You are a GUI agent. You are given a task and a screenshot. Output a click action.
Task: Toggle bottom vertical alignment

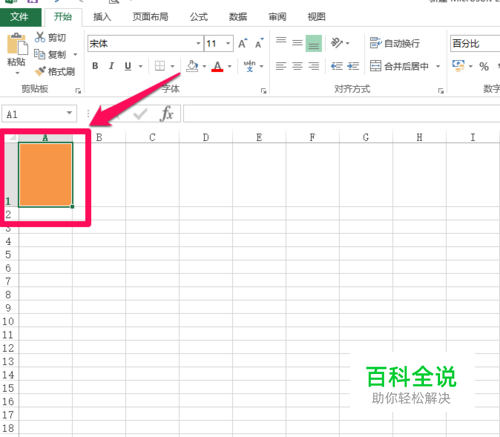click(314, 43)
